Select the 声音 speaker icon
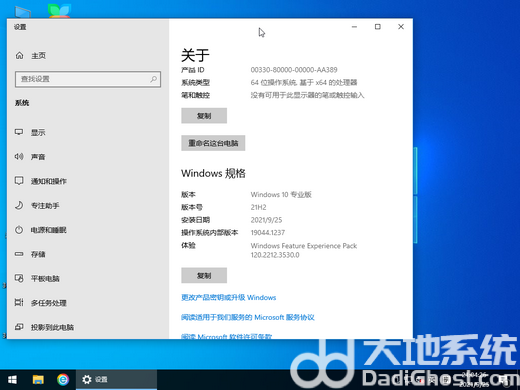The width and height of the screenshot is (520, 390). 19,156
